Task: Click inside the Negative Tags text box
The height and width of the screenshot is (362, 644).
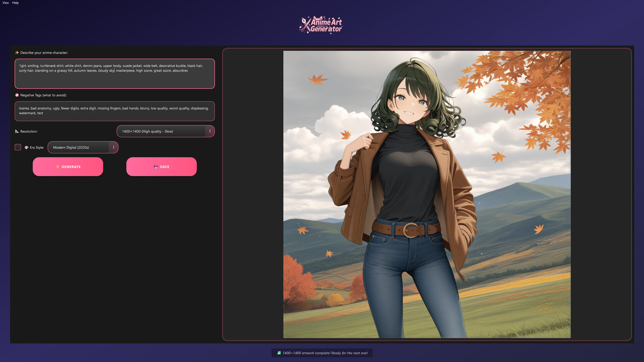Action: pos(115,111)
